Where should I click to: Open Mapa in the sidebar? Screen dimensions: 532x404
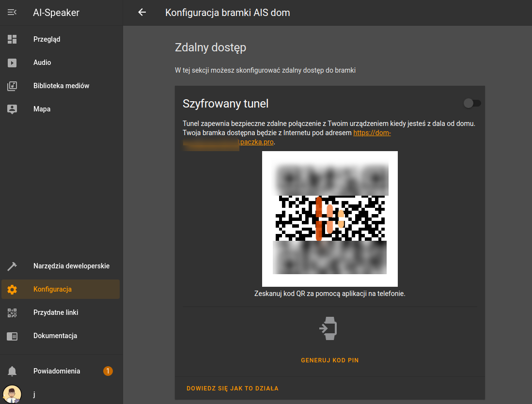point(61,109)
